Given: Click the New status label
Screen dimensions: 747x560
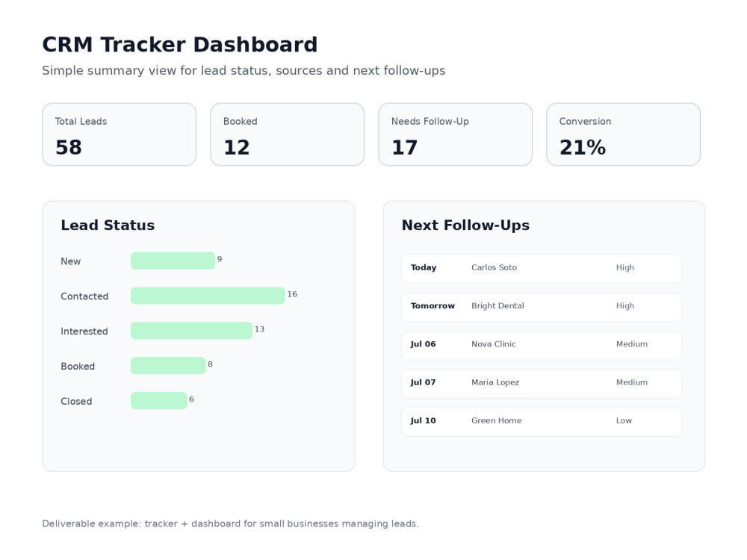Looking at the screenshot, I should click(x=70, y=261).
